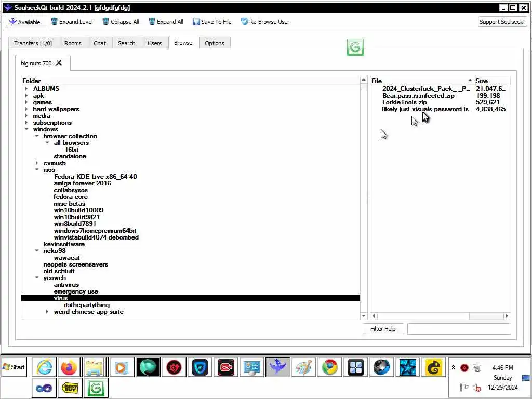Click Expand All in the toolbar
The width and height of the screenshot is (532, 399).
tap(166, 22)
